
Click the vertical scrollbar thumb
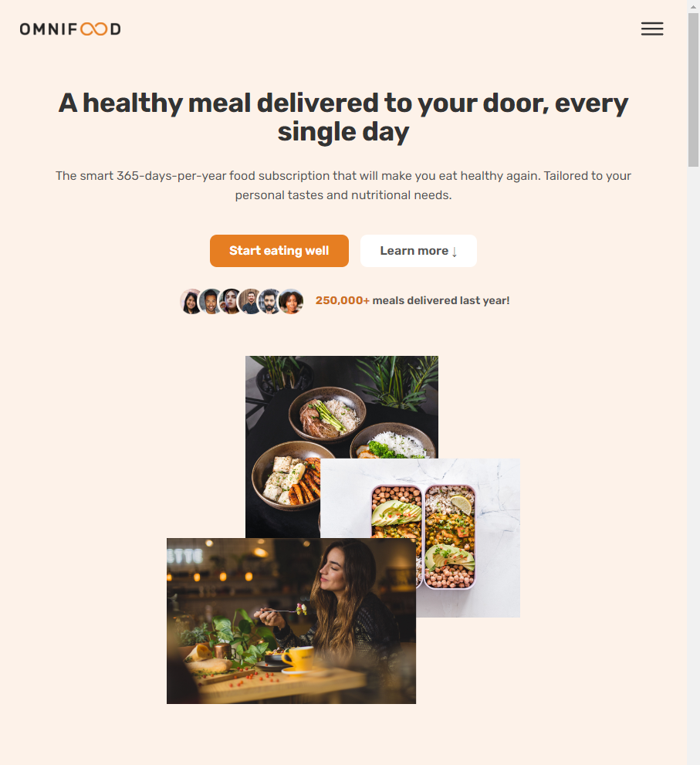[693, 90]
